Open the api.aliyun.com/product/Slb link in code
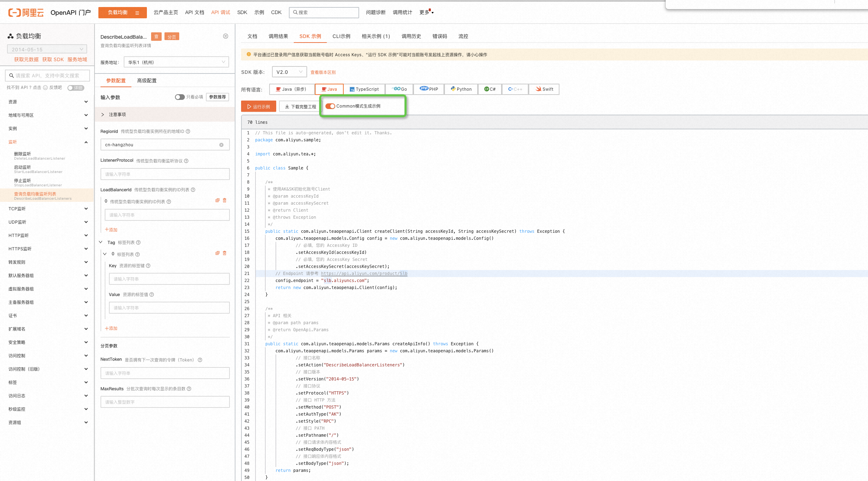This screenshot has height=481, width=868. click(364, 274)
